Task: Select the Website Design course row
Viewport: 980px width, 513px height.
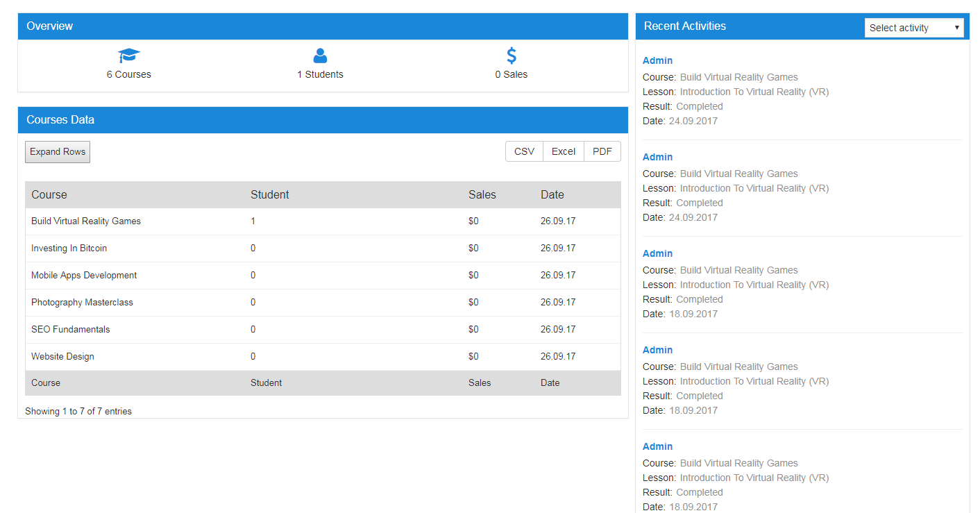Action: click(x=323, y=357)
